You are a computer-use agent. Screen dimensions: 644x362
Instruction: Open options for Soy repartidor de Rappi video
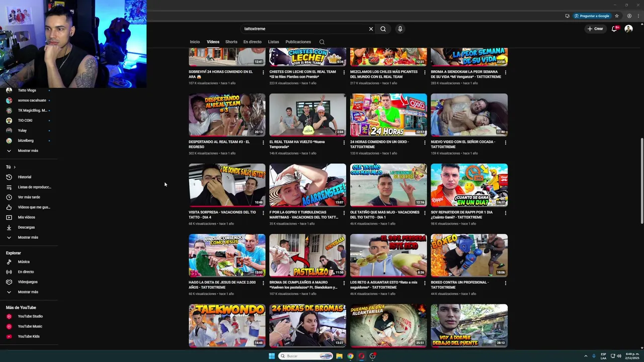(x=505, y=213)
